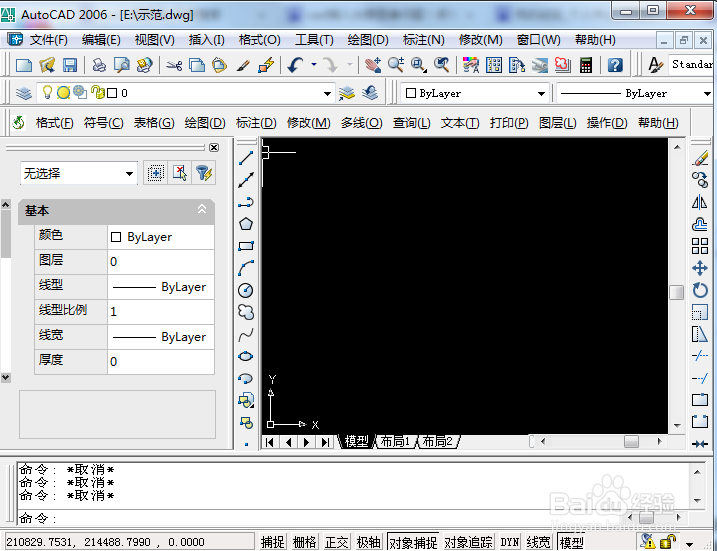This screenshot has width=717, height=551.
Task: Click the Match Properties brush icon
Action: [243, 65]
